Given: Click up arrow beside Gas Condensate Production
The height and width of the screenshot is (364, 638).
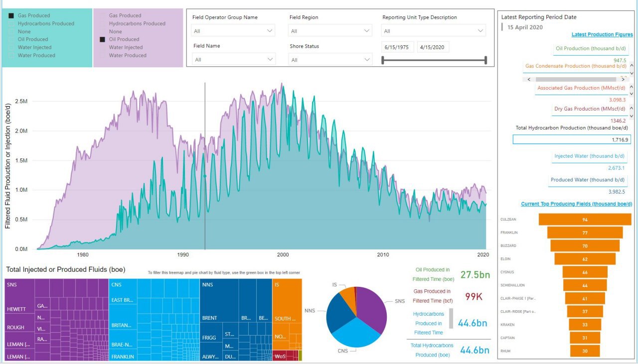Looking at the screenshot, I should tap(632, 65).
